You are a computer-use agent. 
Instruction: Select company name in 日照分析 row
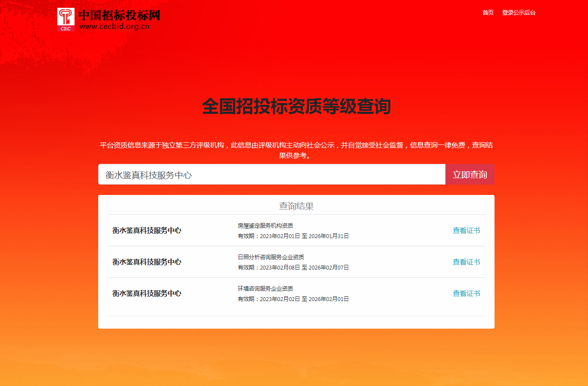tap(147, 262)
